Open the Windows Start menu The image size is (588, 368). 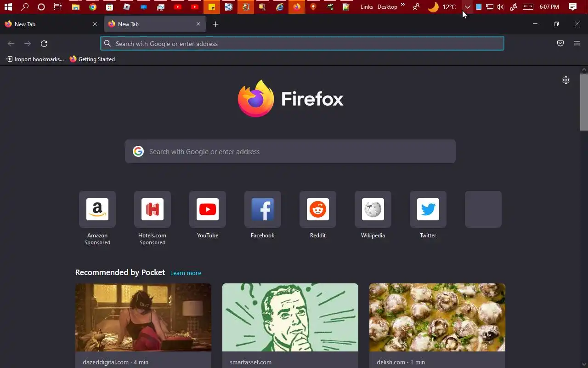(8, 7)
